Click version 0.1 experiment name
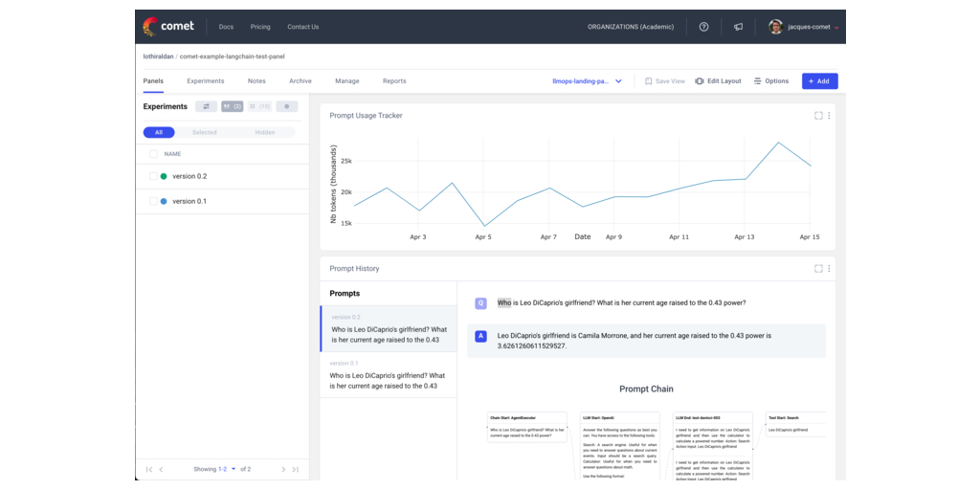Image resolution: width=980 pixels, height=490 pixels. pos(189,201)
